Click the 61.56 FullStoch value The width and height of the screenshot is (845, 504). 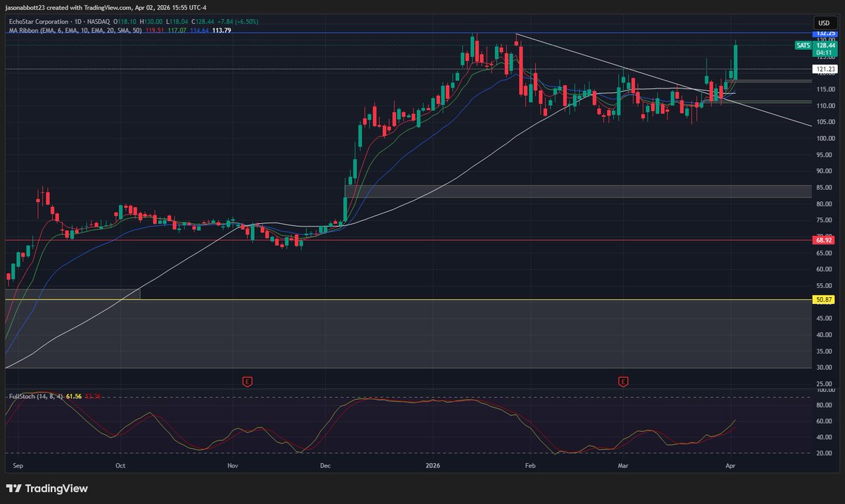pos(74,397)
